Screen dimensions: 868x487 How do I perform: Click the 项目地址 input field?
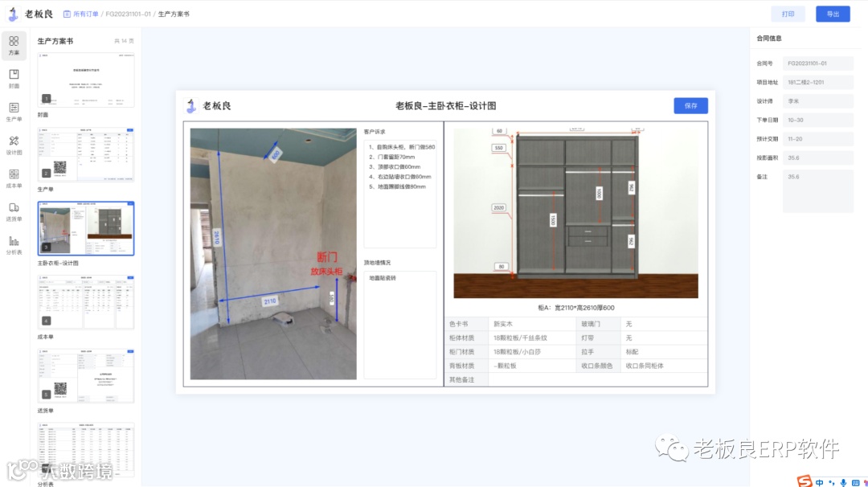[x=817, y=82]
